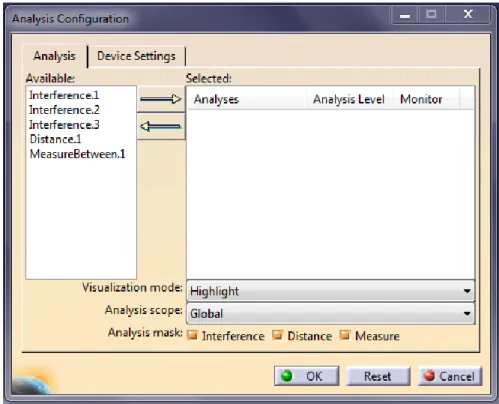Select Interference.2 in Available list
The height and width of the screenshot is (404, 499).
pyautogui.click(x=64, y=110)
